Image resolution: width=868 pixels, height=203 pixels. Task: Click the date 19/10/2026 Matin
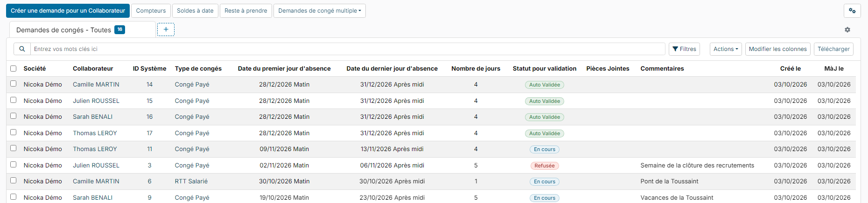pos(284,198)
